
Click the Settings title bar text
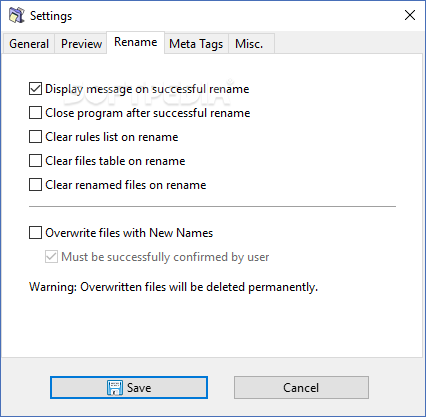click(51, 16)
